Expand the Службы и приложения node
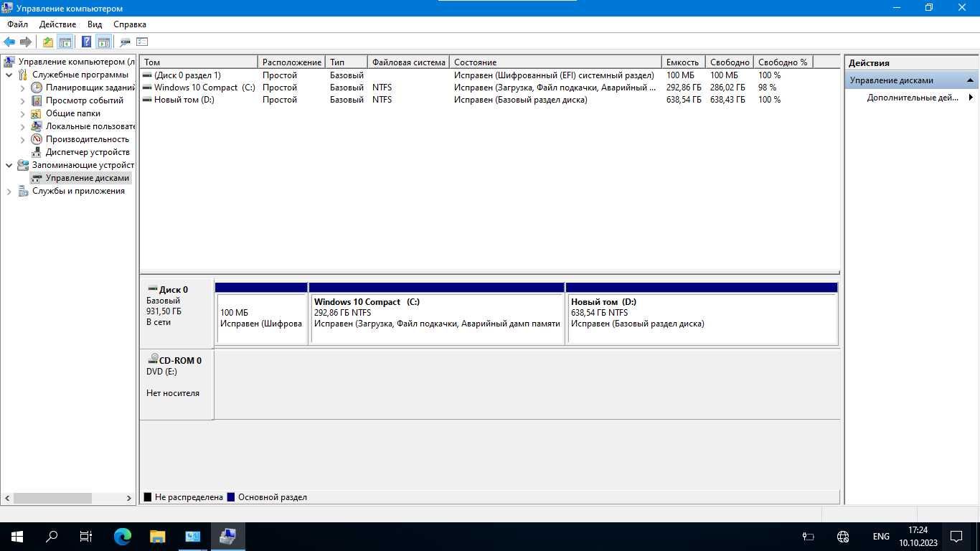The image size is (980, 551). [9, 191]
